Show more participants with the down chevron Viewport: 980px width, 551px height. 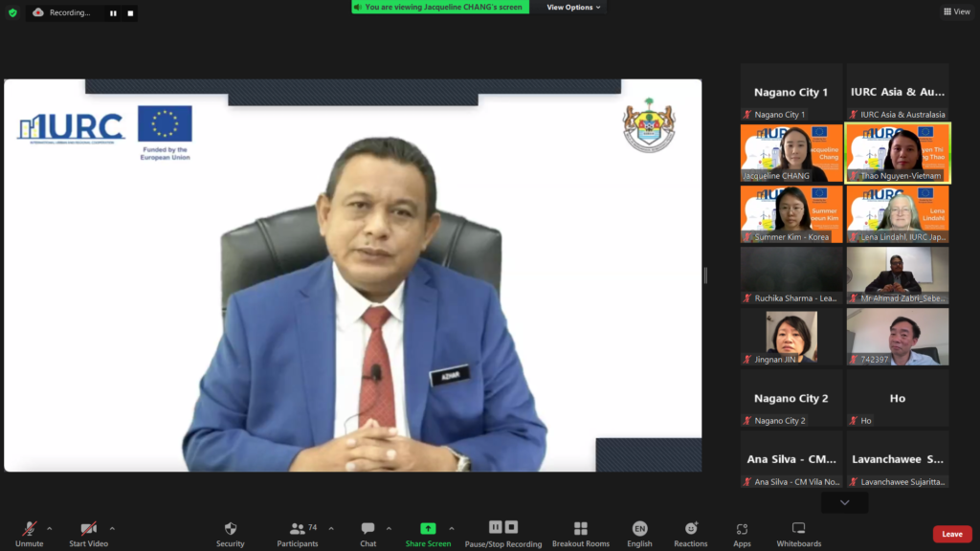(x=844, y=502)
